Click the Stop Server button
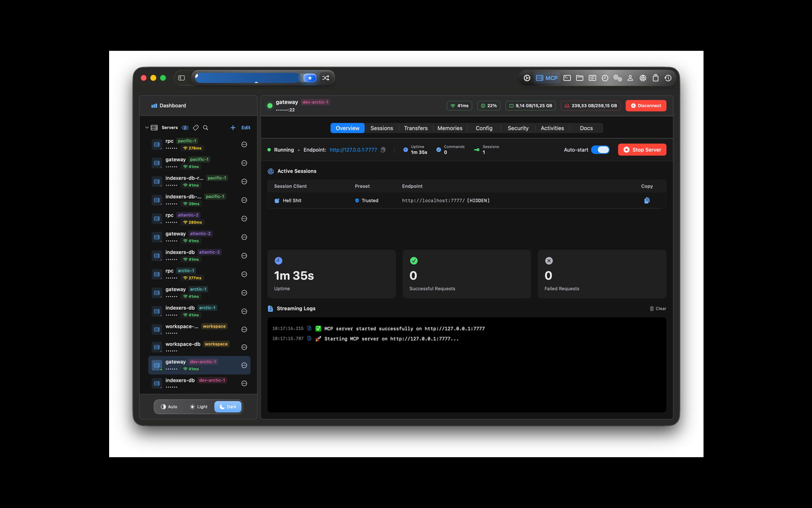This screenshot has height=508, width=812. click(642, 149)
